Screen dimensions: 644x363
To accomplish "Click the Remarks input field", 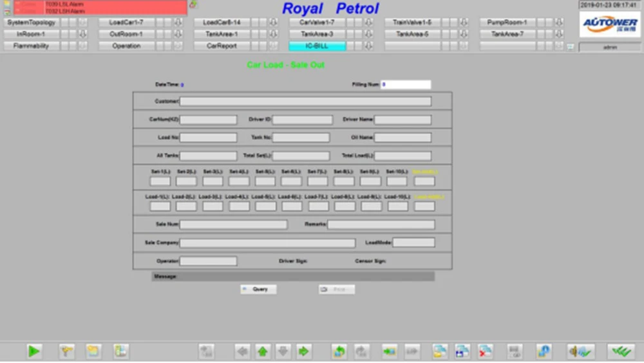I will 381,224.
